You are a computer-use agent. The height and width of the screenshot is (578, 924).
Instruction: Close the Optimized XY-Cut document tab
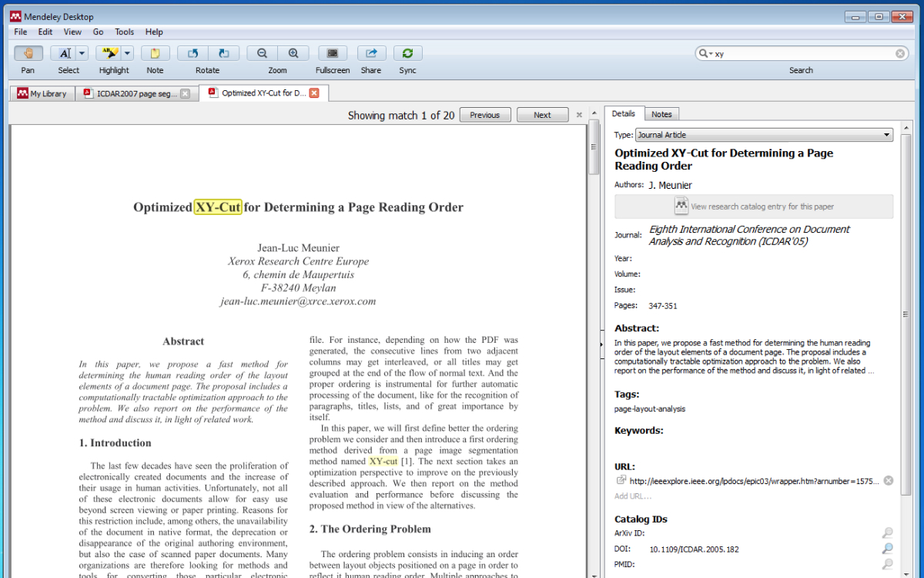tap(314, 93)
